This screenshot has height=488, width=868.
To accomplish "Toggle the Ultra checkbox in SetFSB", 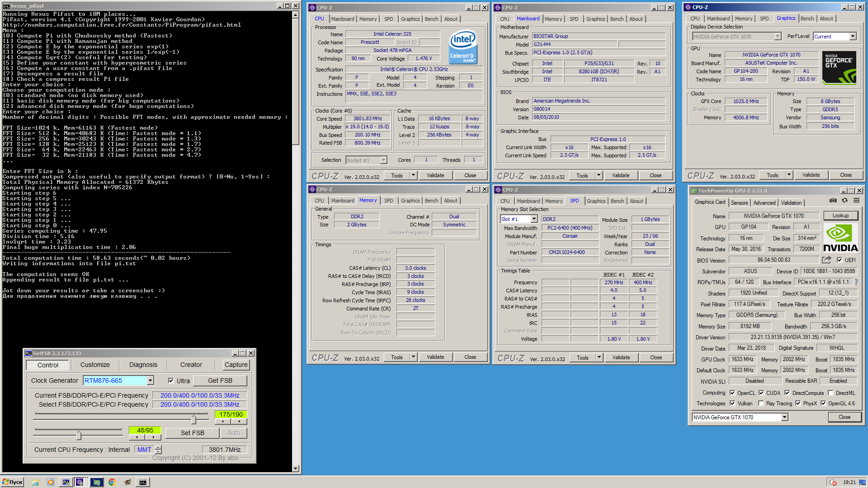I will pos(171,380).
